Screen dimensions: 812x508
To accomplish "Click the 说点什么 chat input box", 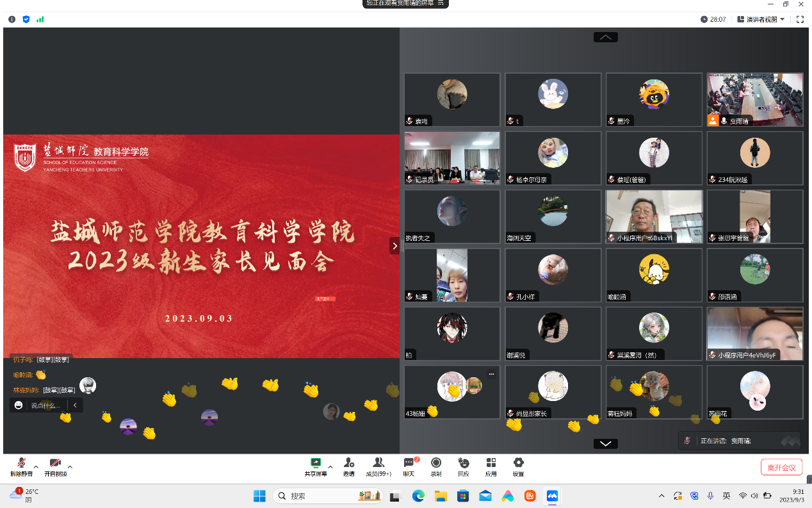I will [45, 406].
